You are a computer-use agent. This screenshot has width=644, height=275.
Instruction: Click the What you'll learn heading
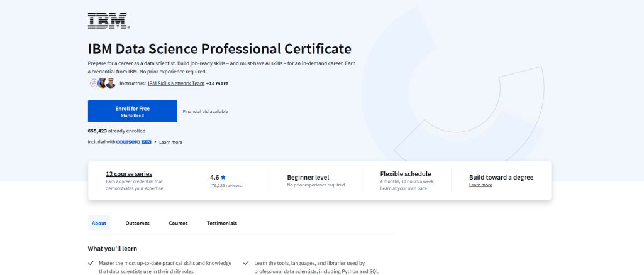click(113, 249)
